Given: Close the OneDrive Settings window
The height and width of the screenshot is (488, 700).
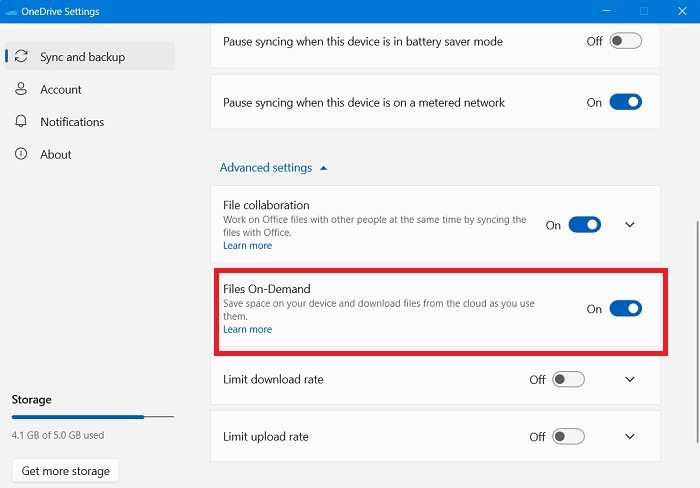Looking at the screenshot, I should pos(682,11).
